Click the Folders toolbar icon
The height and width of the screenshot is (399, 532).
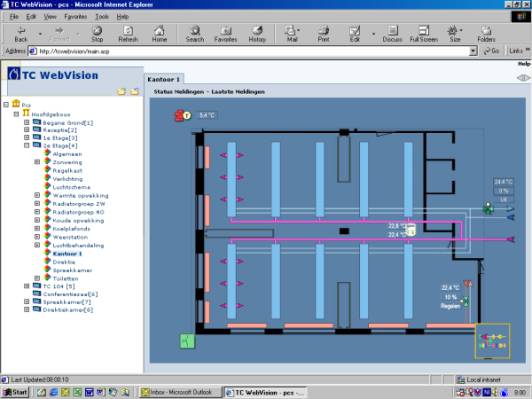(486, 34)
